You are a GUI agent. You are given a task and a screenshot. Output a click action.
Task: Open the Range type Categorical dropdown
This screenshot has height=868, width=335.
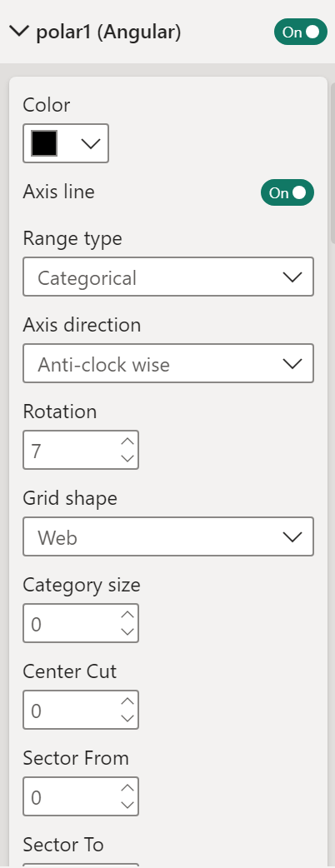168,277
